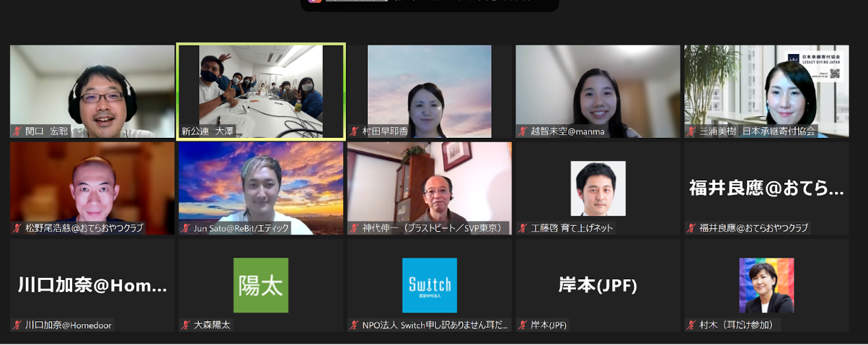Click muted mic icon for 神代伸一
The image size is (868, 345).
point(354,228)
